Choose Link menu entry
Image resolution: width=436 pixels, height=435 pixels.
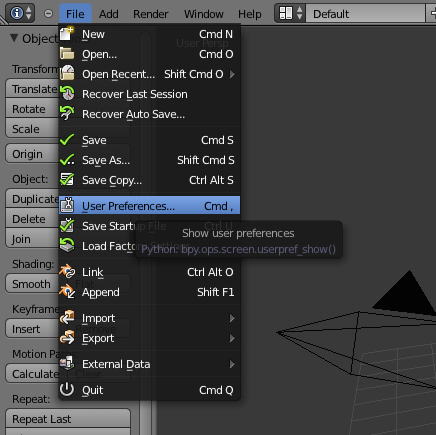[x=149, y=272]
